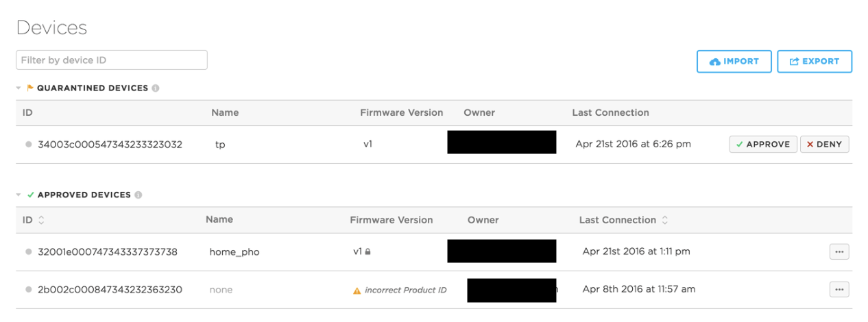
Task: Click the Import devices button
Action: click(x=734, y=62)
